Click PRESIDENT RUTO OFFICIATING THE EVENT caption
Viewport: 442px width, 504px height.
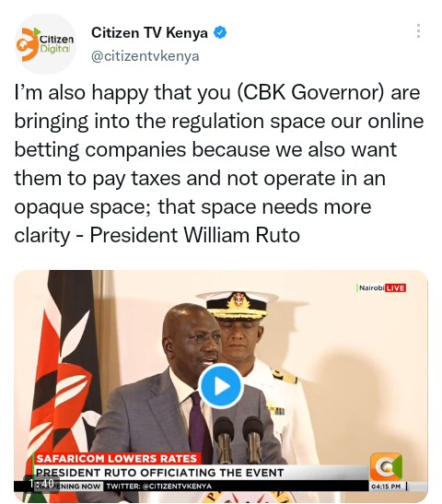(x=159, y=473)
